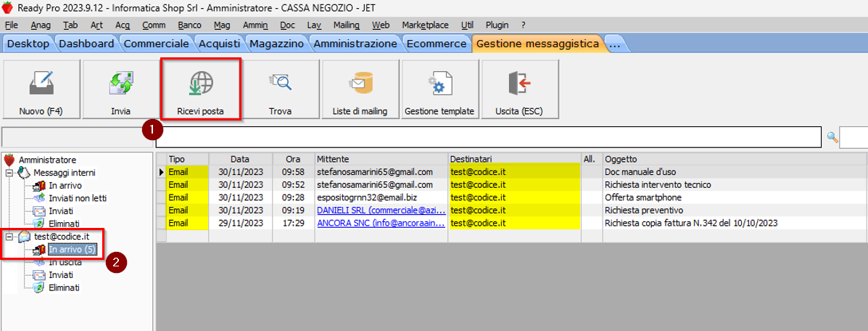The height and width of the screenshot is (331, 868).
Task: Click the All. attachments column header
Action: tap(592, 158)
